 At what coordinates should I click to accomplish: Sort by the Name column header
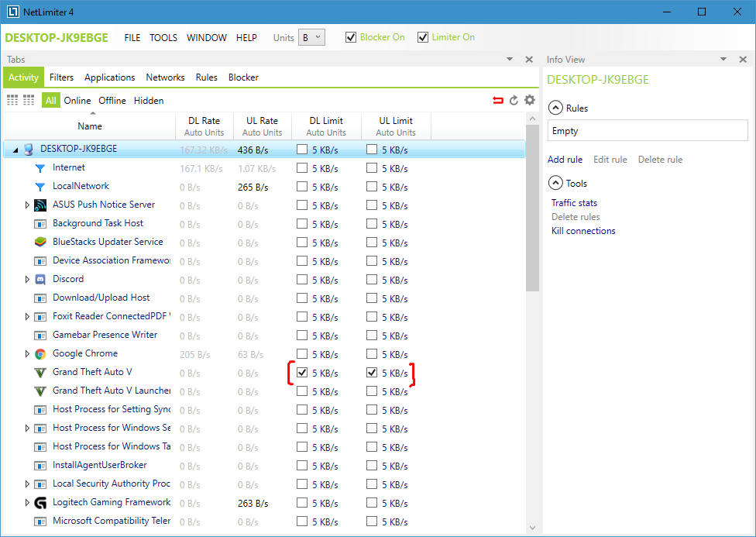(x=90, y=126)
